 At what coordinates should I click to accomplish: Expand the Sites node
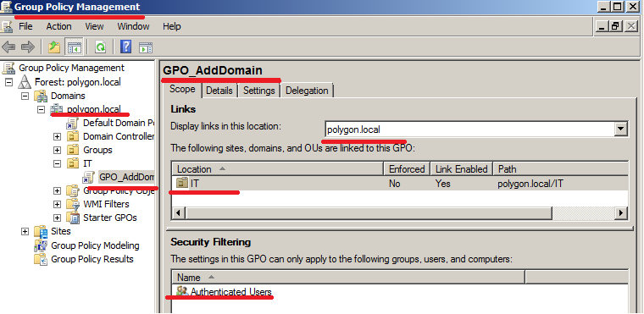(x=25, y=232)
